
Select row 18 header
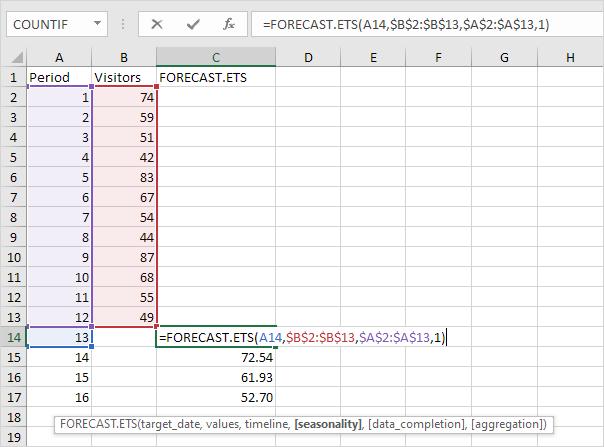13,417
